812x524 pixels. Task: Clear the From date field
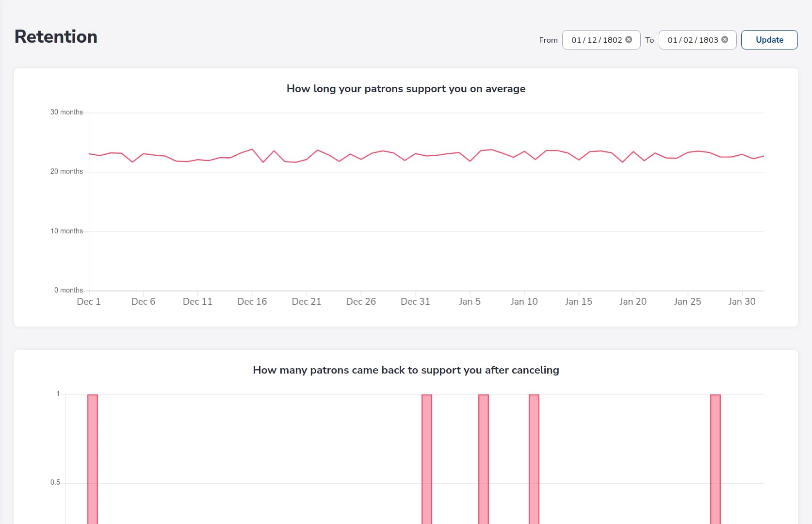[629, 39]
